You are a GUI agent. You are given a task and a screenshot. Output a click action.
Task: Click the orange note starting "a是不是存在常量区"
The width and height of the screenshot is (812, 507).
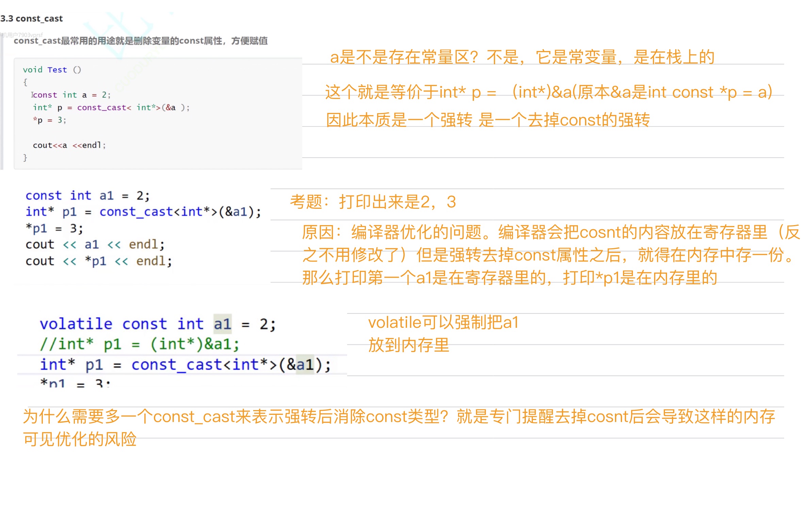[x=522, y=57]
